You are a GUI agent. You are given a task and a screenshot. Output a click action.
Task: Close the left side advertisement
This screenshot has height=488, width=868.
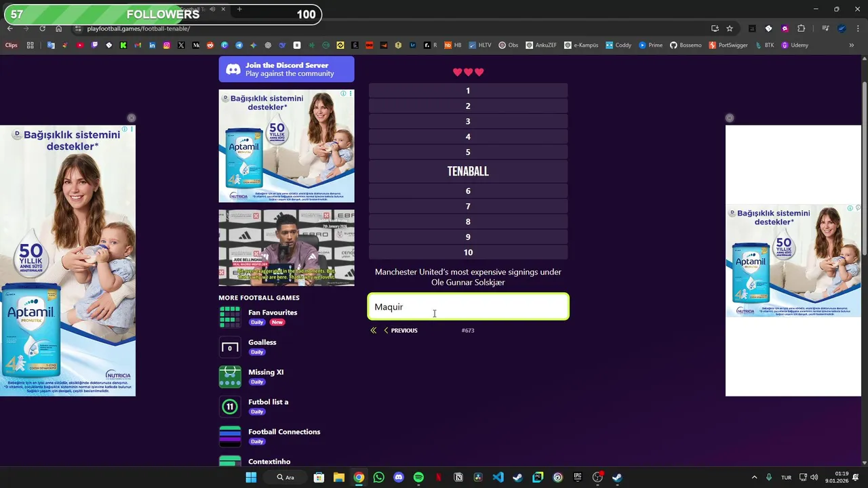(x=132, y=118)
